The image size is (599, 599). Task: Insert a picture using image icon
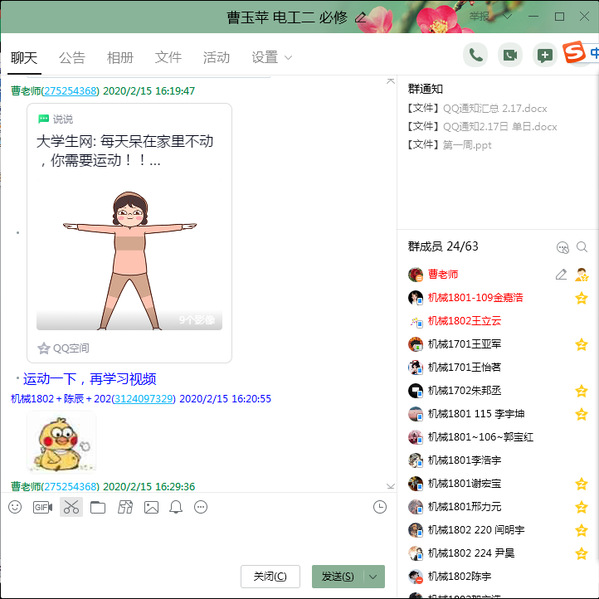[151, 507]
